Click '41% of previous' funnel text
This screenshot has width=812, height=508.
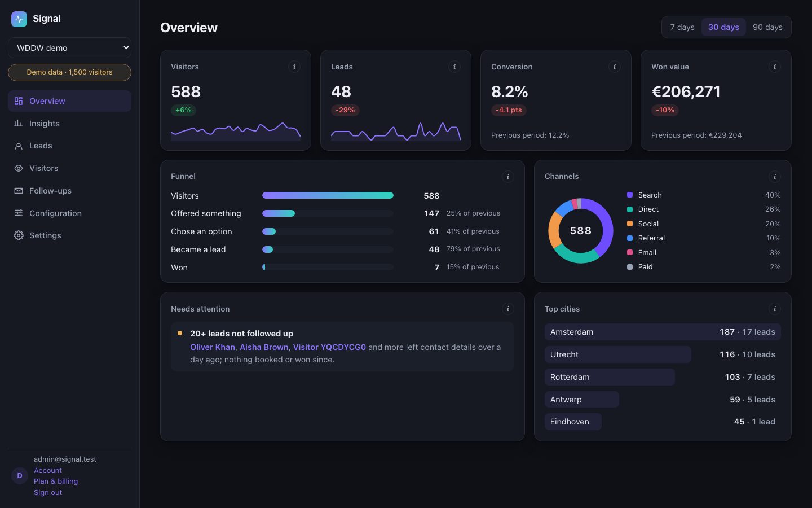click(x=473, y=231)
